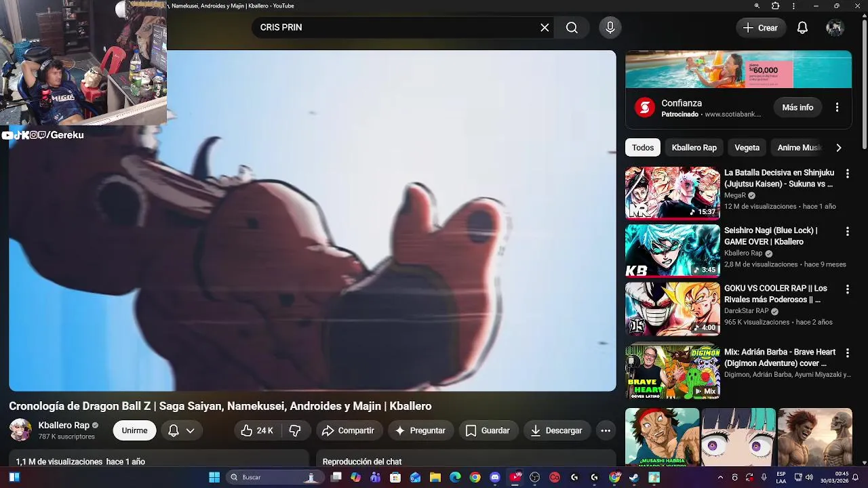Open Seishiro Nagi GAME OVER thumbnail
Screen dimensions: 868x488
(x=672, y=251)
